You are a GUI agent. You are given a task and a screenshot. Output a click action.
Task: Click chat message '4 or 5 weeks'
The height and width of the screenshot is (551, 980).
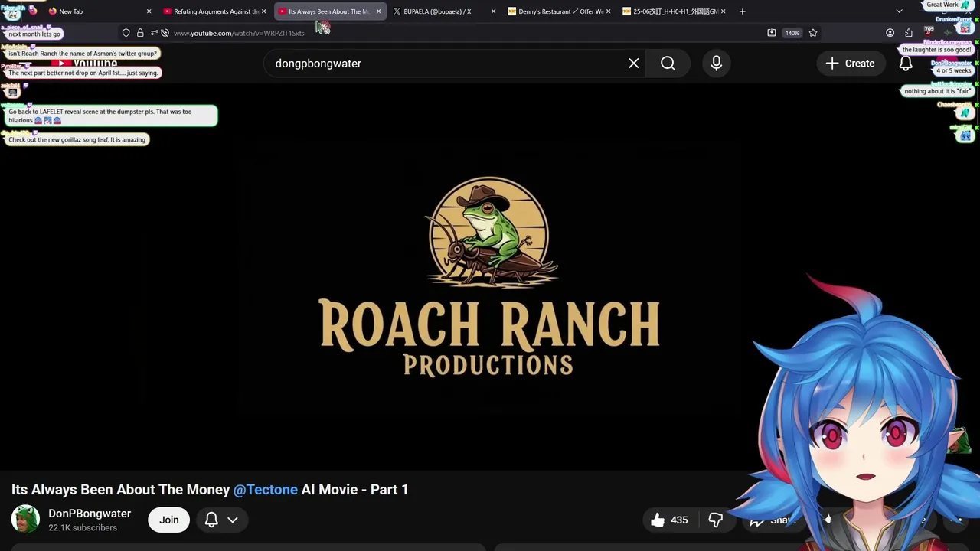coord(953,70)
